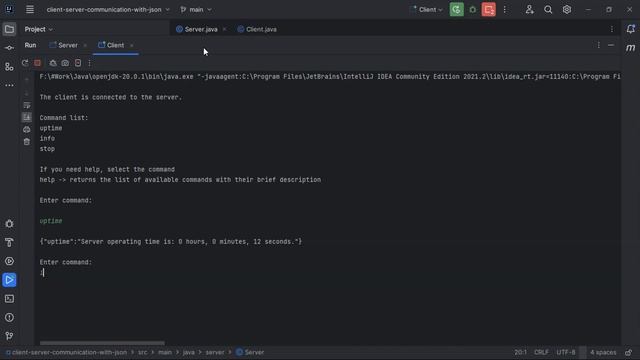The image size is (640, 360).
Task: Click the src breadcrumb
Action: pyautogui.click(x=142, y=352)
